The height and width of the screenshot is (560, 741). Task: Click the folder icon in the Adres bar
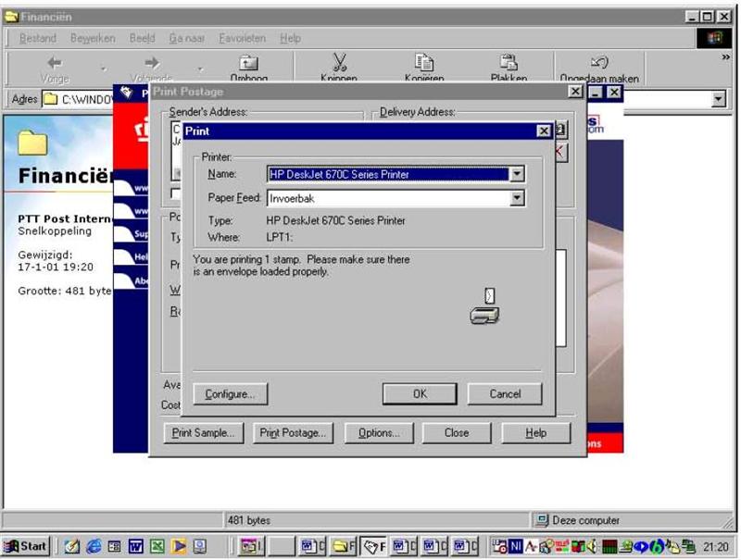coord(50,99)
